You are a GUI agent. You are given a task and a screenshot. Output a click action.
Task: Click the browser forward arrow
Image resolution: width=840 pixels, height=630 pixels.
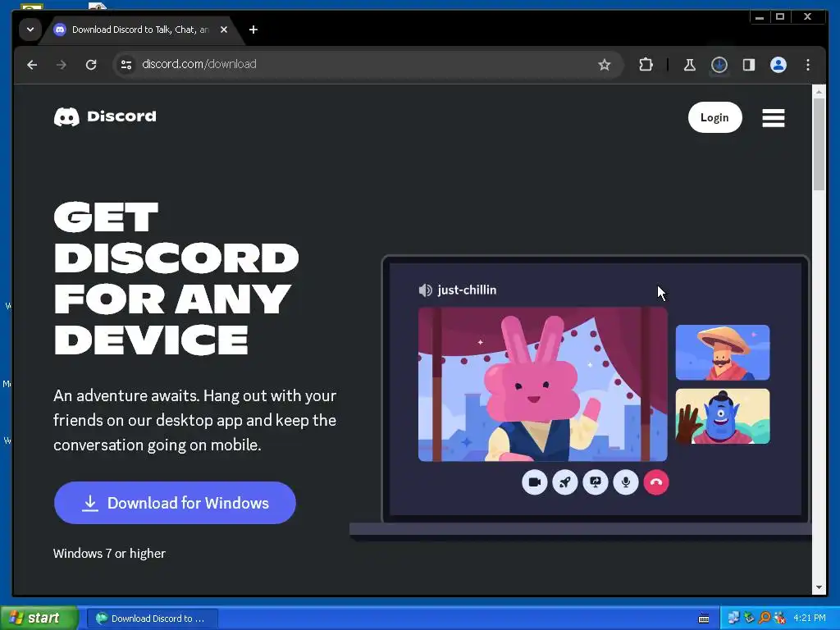62,65
